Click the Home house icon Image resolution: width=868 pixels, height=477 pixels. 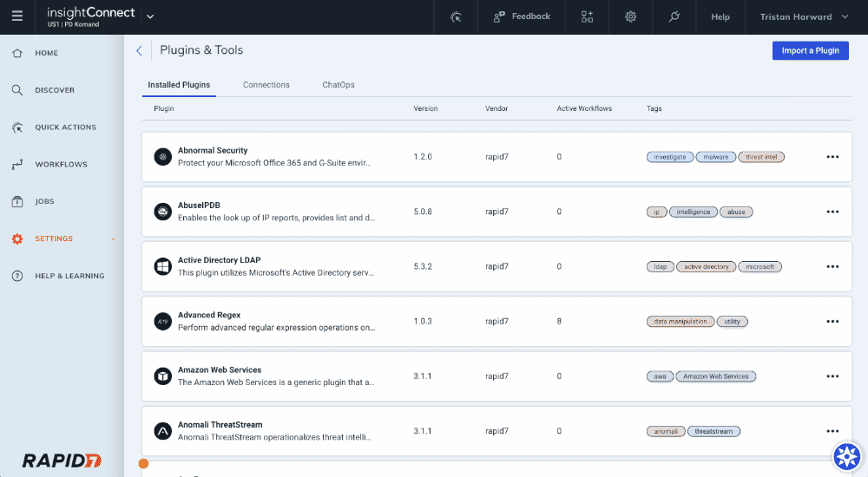pos(17,53)
